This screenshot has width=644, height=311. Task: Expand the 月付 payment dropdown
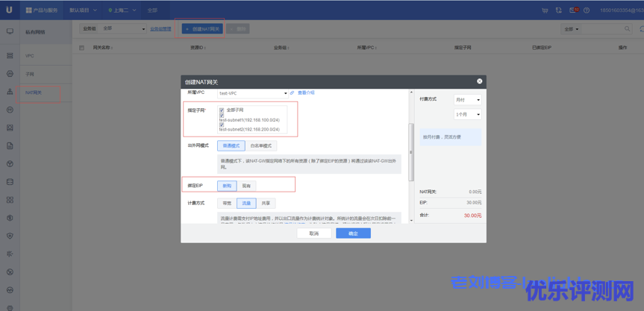(467, 100)
